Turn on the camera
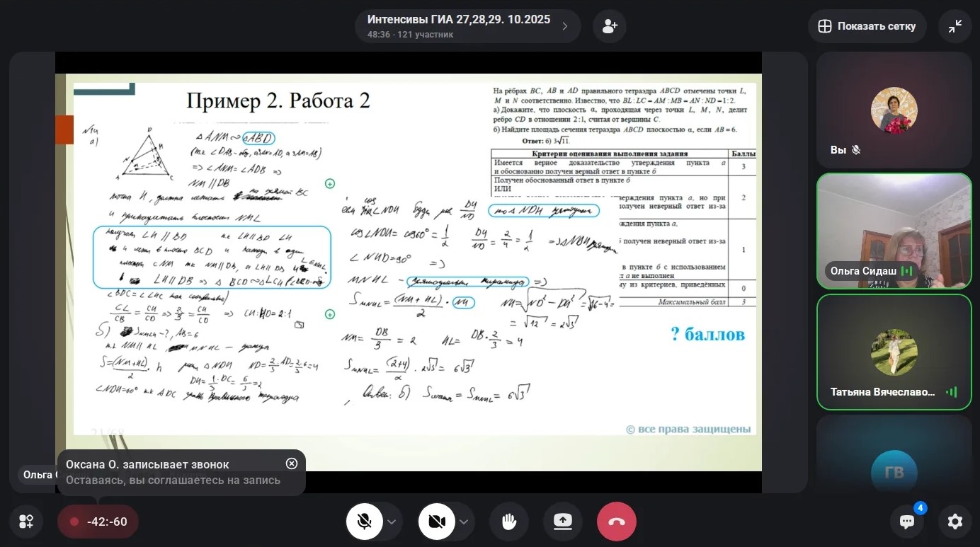This screenshot has width=980, height=547. pyautogui.click(x=437, y=522)
